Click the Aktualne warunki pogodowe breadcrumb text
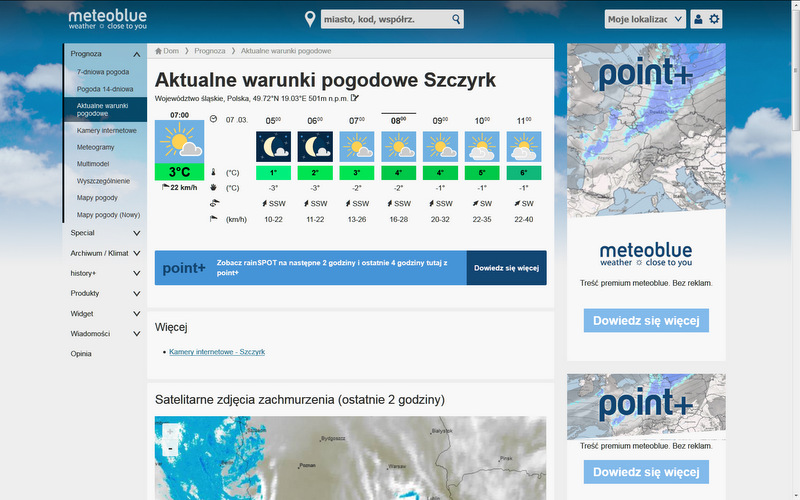The height and width of the screenshot is (500, 800). [286, 51]
